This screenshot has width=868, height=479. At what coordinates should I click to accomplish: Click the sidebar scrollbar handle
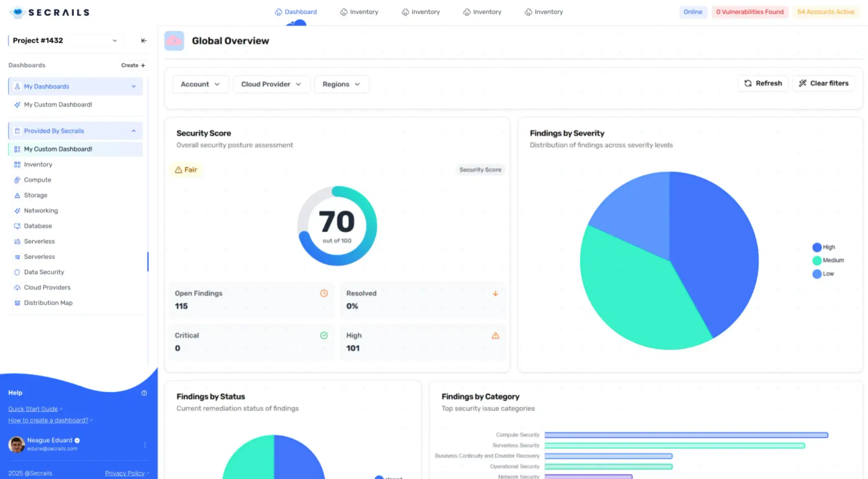pos(148,261)
